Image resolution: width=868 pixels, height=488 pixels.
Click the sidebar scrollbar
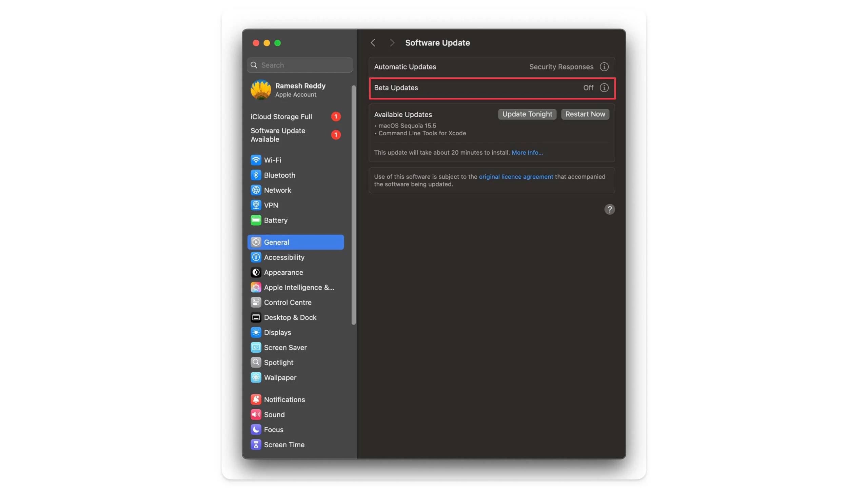(x=354, y=205)
